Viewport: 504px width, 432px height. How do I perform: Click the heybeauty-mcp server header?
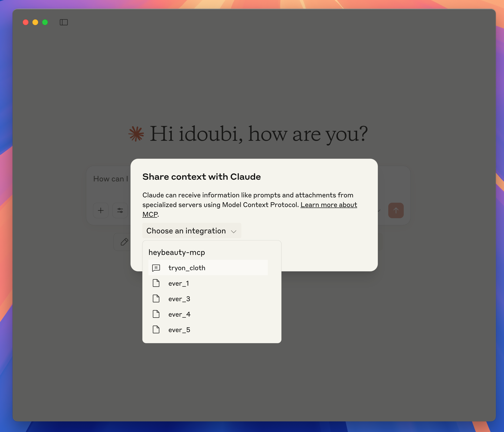point(177,252)
